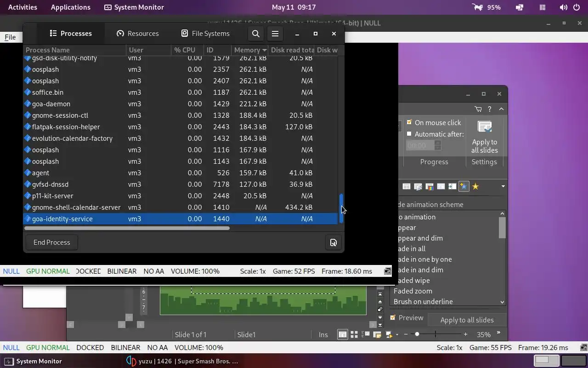Open System Monitor app menu in top bar
Screen dimensions: 588x368
(x=134, y=7)
